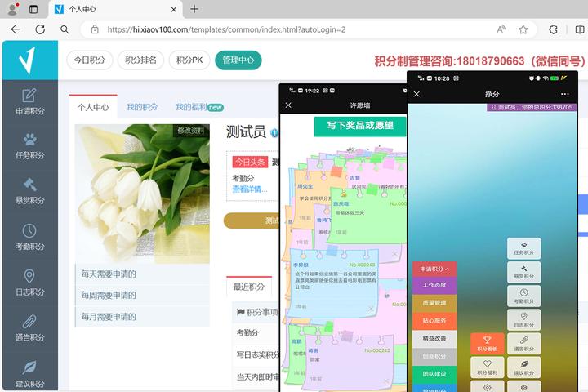The image size is (588, 392).
Task: Tap 通告积分 tile in the 挣分 phone screen
Action: [x=523, y=344]
